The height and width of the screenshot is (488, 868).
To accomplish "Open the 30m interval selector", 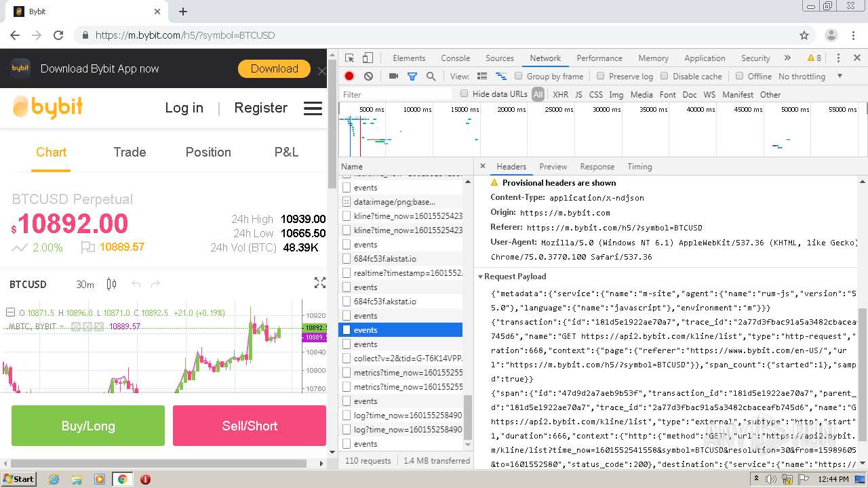I will click(85, 285).
